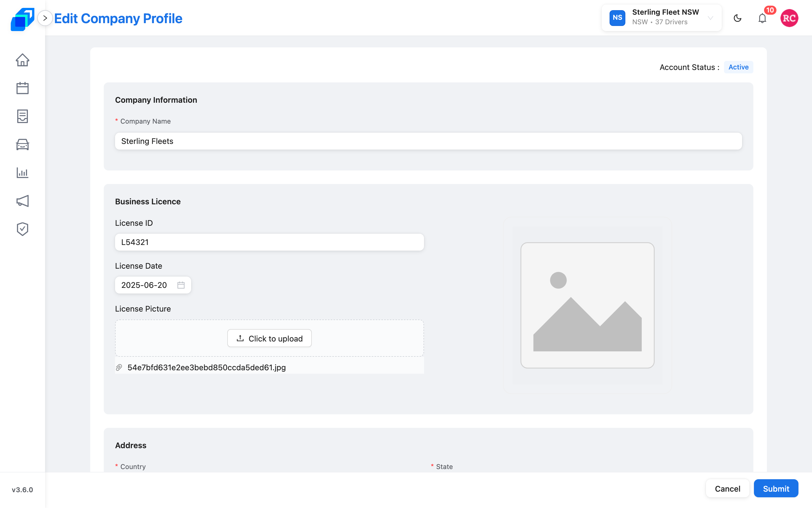Open the compliance shield check sidebar icon
Screen dimensions: 812x508
pos(23,229)
